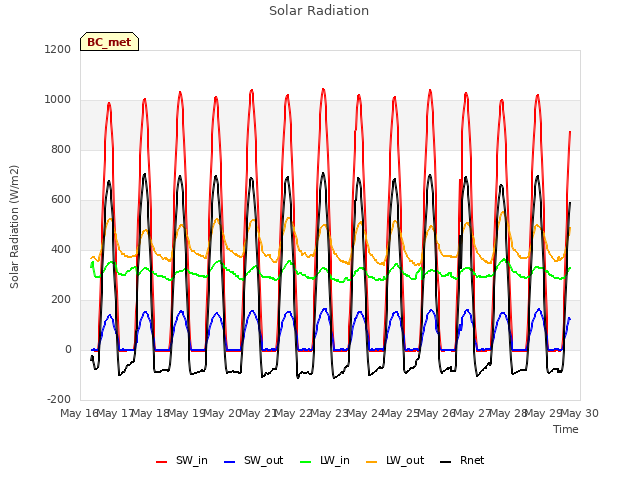Click the y-axis tick value 200

61,299
